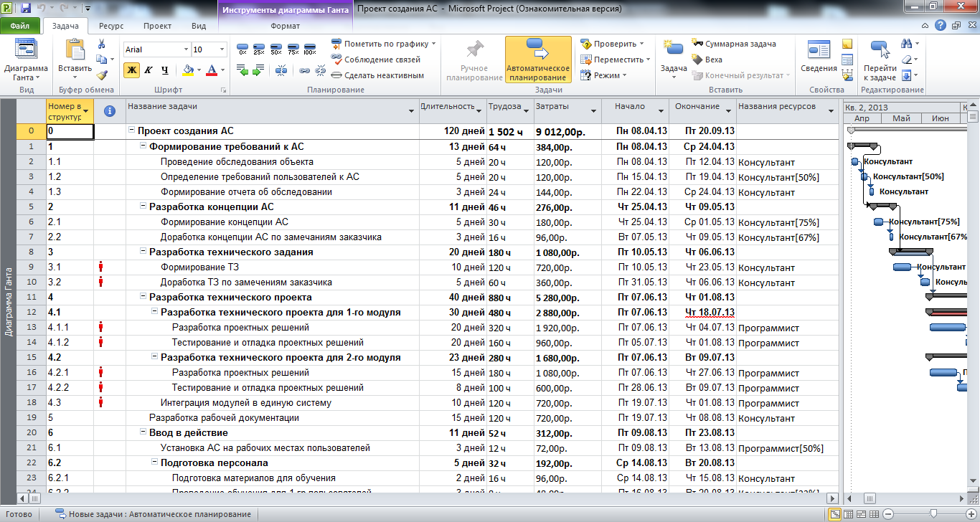This screenshot has width=980, height=522.
Task: Click the Cut scissors icon
Action: [x=102, y=44]
